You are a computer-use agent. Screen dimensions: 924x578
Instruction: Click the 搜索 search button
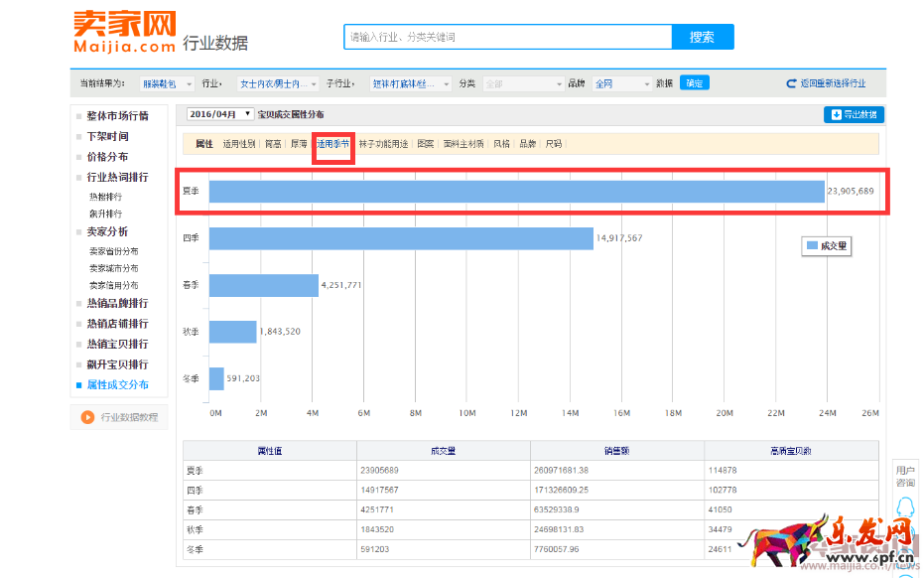pyautogui.click(x=701, y=36)
